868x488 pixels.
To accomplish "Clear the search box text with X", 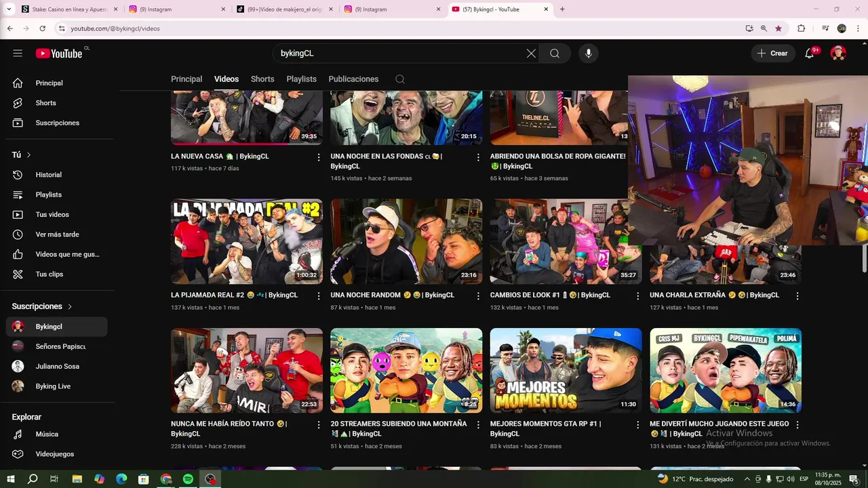I will click(x=531, y=54).
